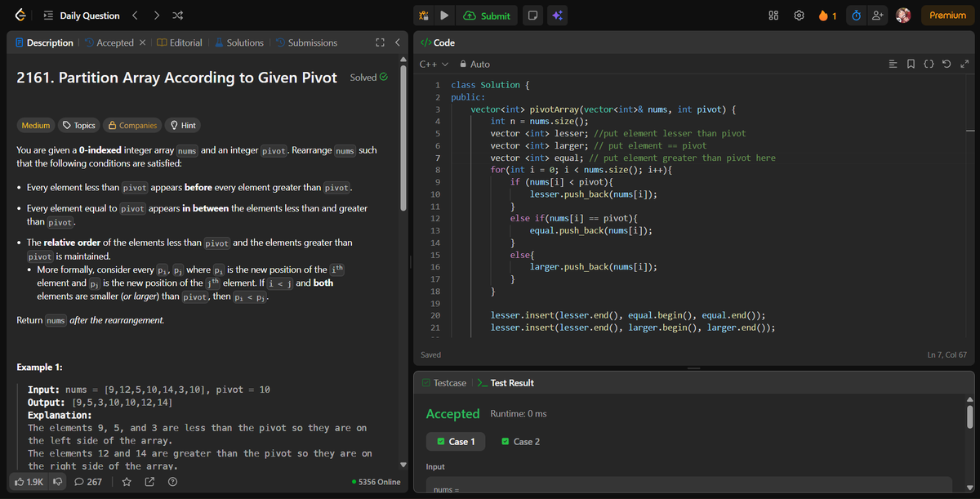
Task: Collapse the description panel with chevron
Action: 397,42
